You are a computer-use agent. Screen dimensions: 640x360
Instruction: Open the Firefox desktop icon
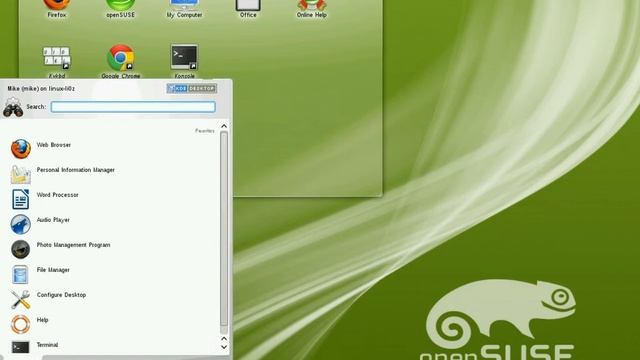[57, 6]
